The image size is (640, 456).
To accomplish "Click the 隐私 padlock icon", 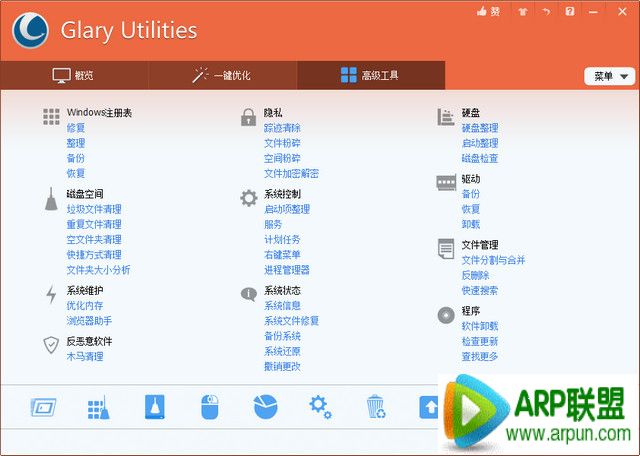I will 248,117.
